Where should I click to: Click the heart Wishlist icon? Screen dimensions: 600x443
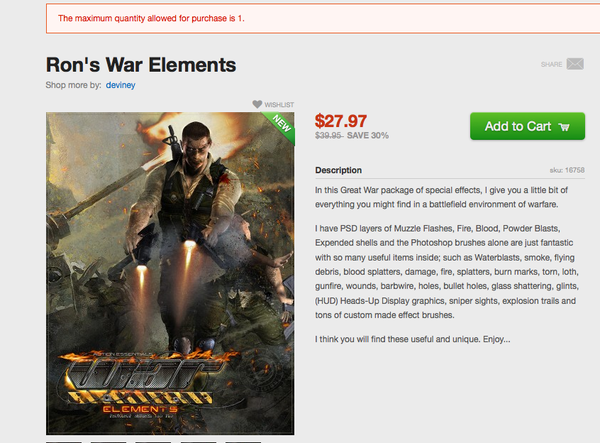[257, 104]
